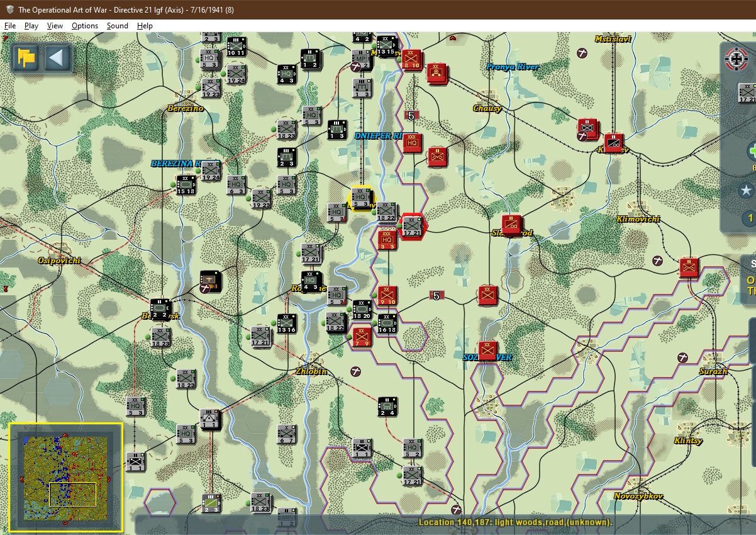Click the Novozybkov city label
The width and height of the screenshot is (756, 535).
(x=638, y=496)
